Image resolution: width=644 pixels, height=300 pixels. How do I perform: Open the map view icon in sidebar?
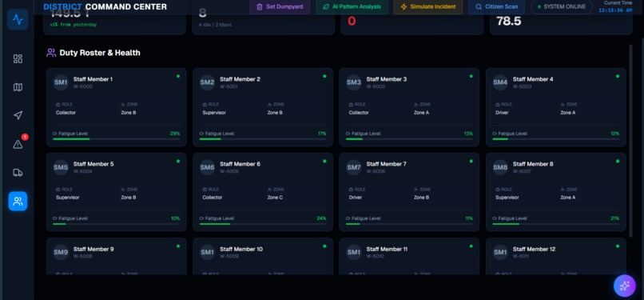pos(18,87)
